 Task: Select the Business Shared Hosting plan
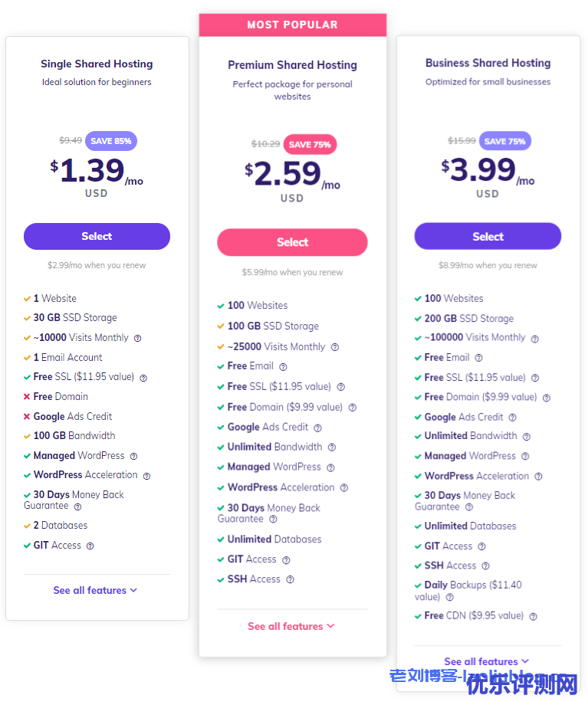coord(488,237)
